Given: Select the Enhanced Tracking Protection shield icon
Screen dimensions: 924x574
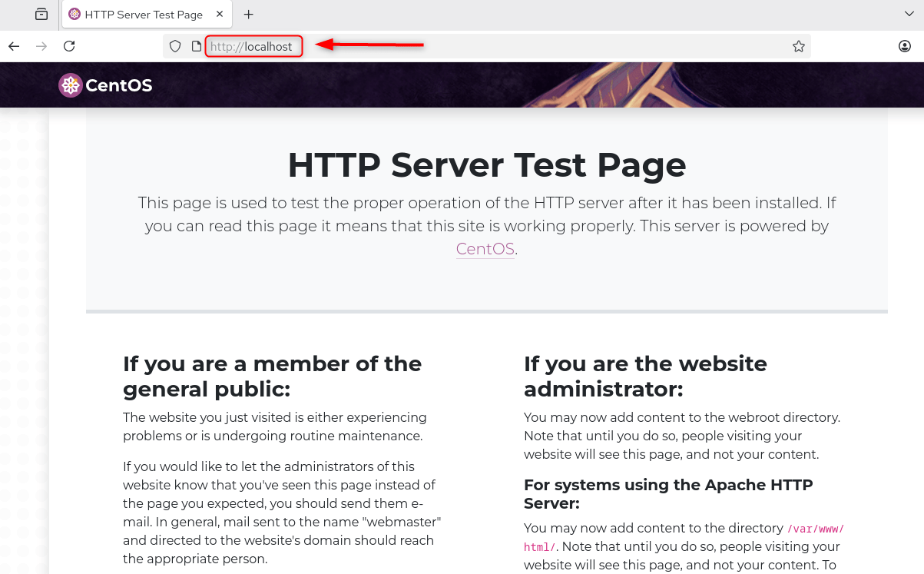Looking at the screenshot, I should [x=175, y=46].
